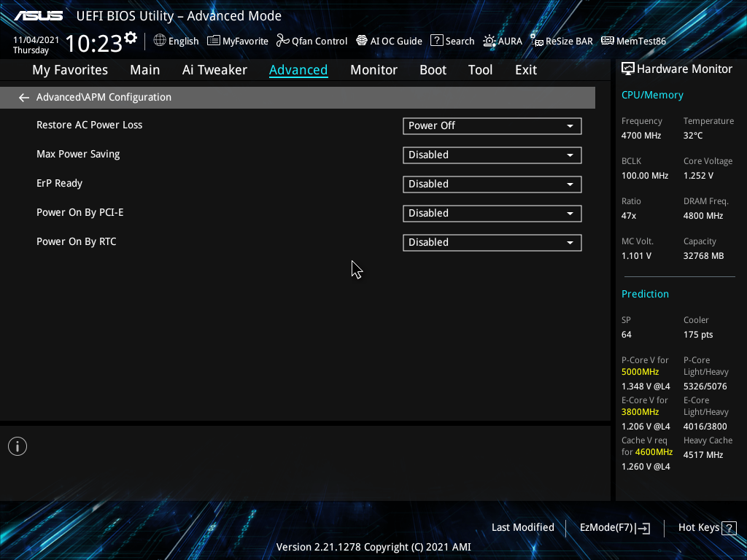Click the version 2.21.1278 copyright text
This screenshot has width=747, height=560.
point(373,547)
